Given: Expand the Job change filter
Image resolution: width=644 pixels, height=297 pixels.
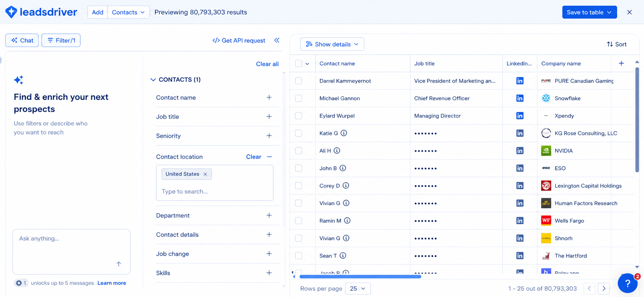Looking at the screenshot, I should point(269,254).
